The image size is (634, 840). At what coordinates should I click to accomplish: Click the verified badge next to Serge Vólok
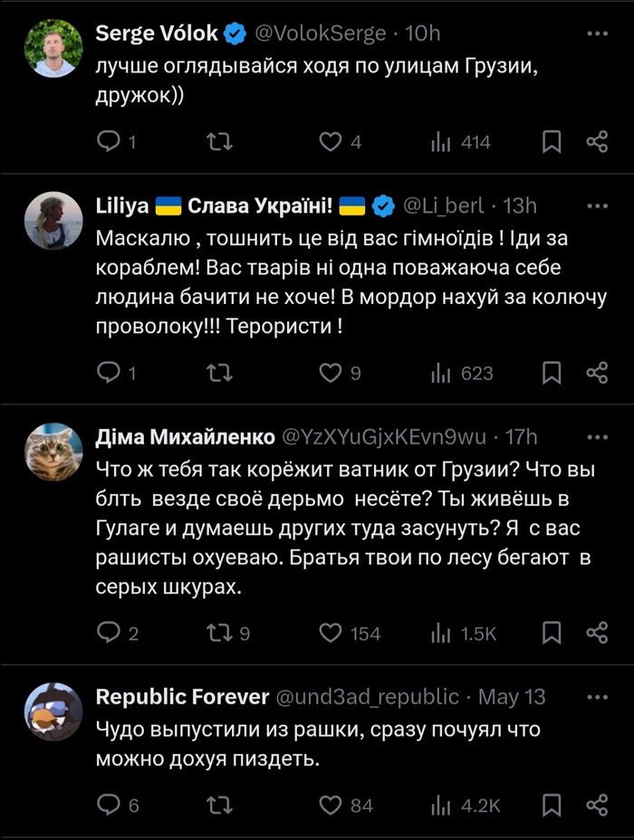pos(234,33)
